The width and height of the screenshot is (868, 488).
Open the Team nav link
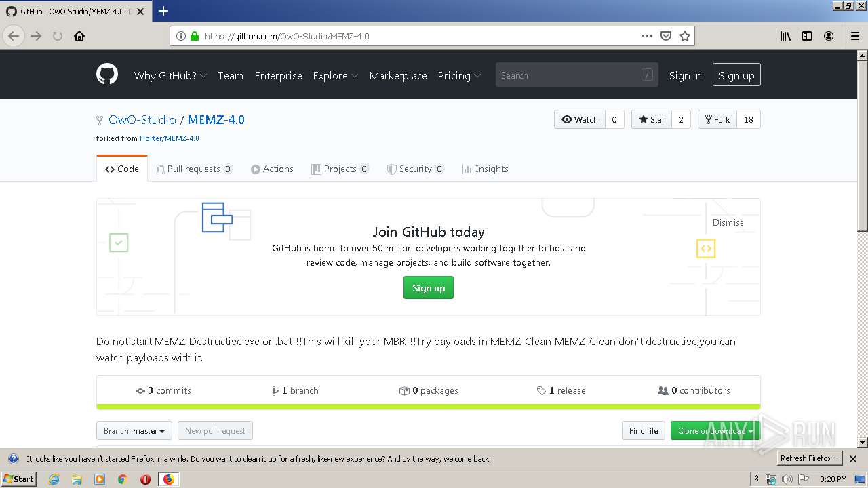231,75
